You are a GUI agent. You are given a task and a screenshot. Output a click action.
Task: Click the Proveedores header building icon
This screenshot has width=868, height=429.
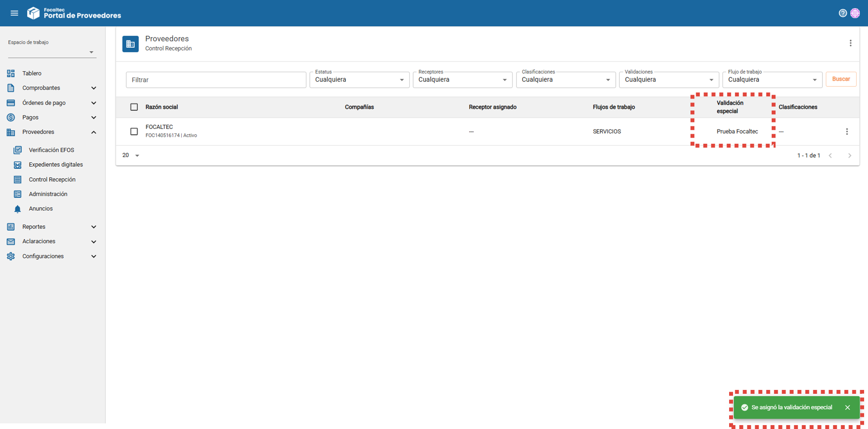pyautogui.click(x=130, y=44)
